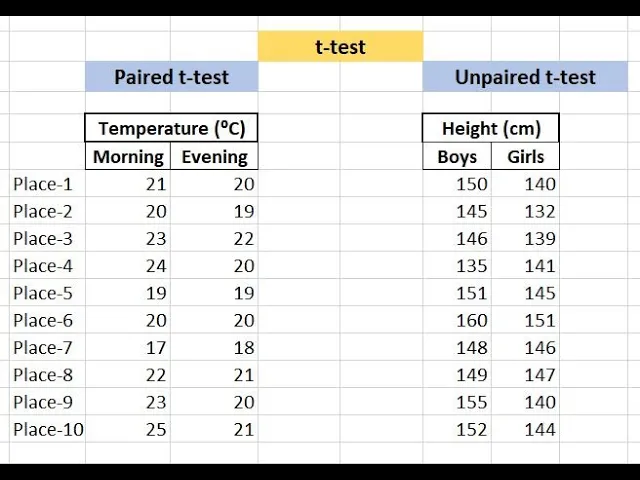Select the Paired t-test header cell

tap(171, 77)
